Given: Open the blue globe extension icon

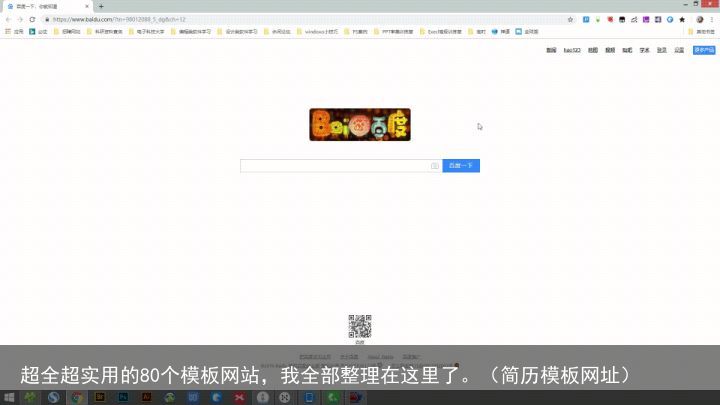Looking at the screenshot, I should tap(670, 19).
